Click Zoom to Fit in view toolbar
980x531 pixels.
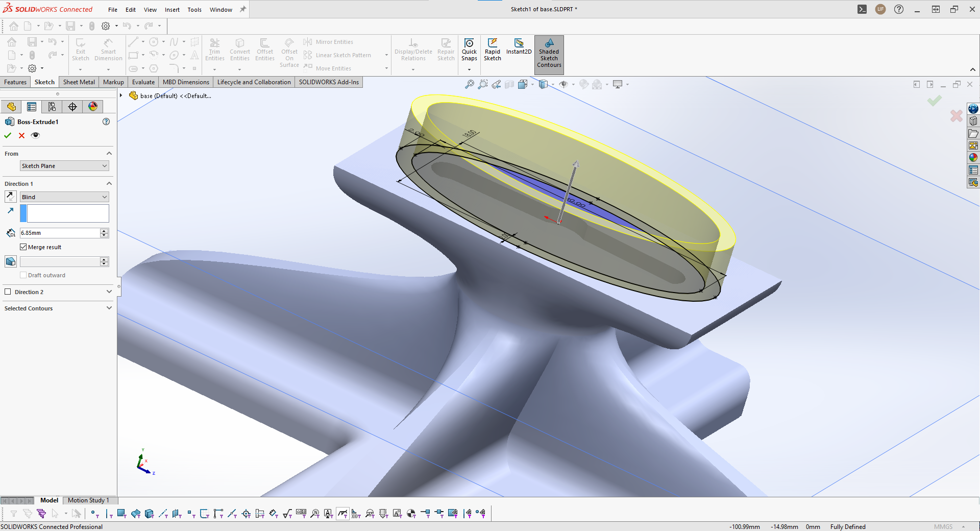(470, 84)
